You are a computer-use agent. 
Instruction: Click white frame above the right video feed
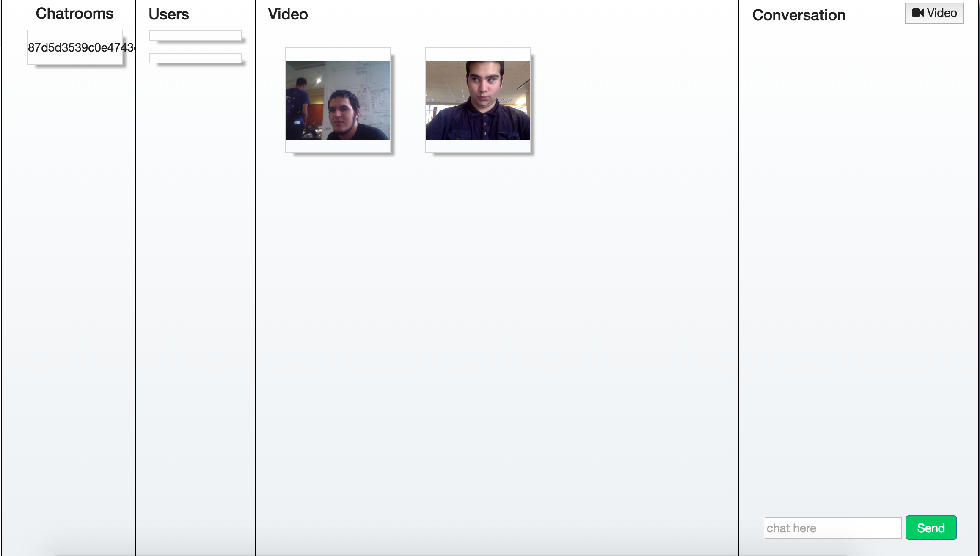[478, 55]
